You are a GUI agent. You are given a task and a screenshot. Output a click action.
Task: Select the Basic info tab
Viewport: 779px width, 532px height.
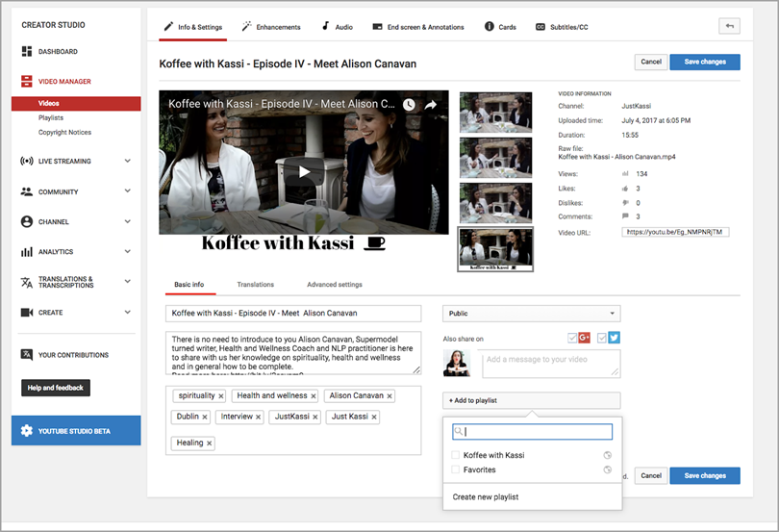point(189,285)
